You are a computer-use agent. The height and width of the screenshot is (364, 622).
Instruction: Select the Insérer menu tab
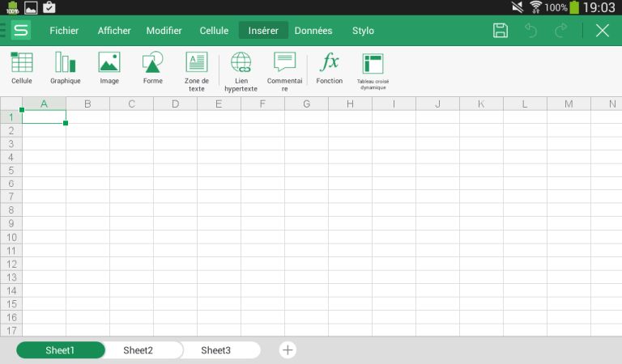pyautogui.click(x=263, y=31)
